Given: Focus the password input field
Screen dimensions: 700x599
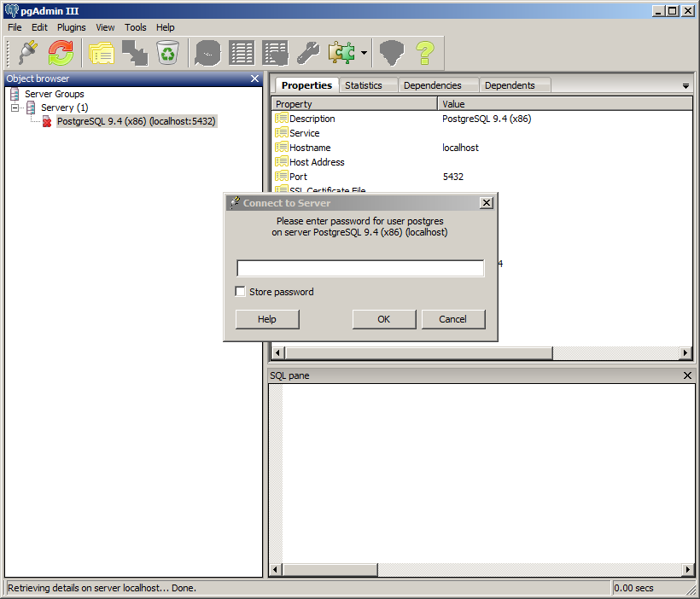Looking at the screenshot, I should pos(359,268).
